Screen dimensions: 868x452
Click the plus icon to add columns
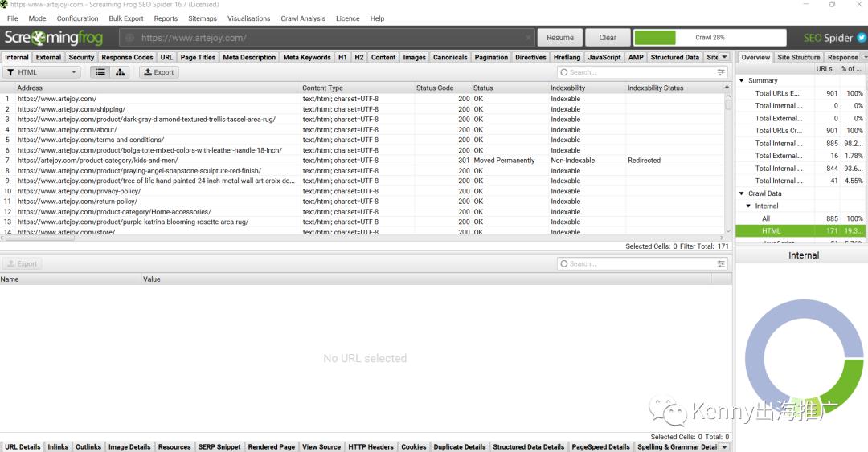pyautogui.click(x=727, y=88)
